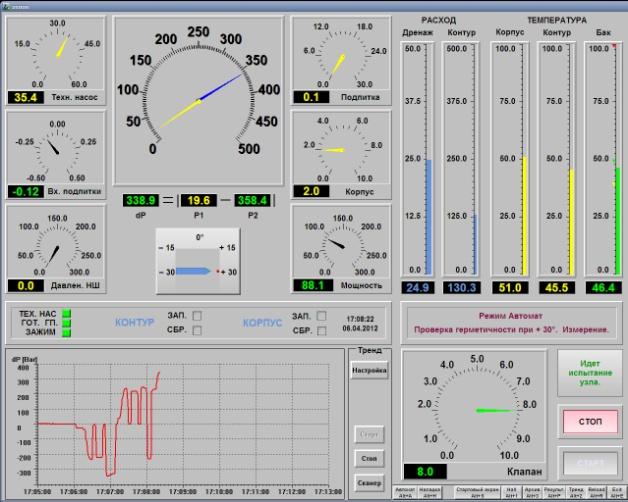
Task: Click the ЗАЖИМ green status indicator
Action: 67,332
